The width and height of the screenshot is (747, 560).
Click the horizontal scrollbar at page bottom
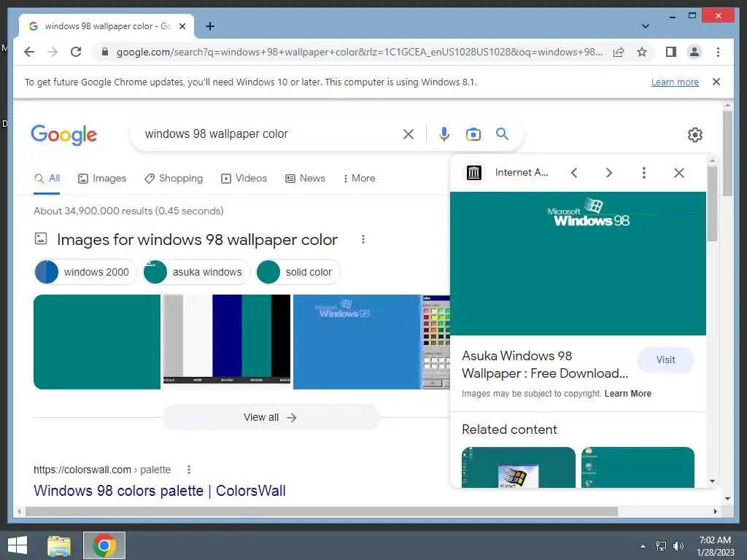click(322, 512)
